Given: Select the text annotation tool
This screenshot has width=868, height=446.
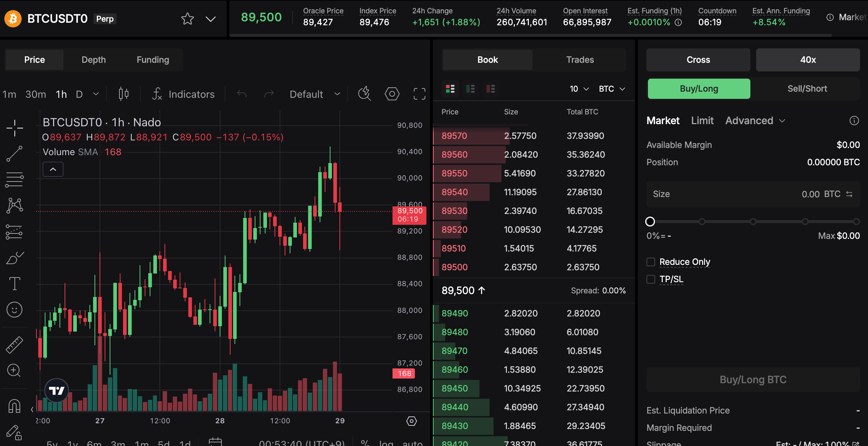Looking at the screenshot, I should [x=14, y=284].
